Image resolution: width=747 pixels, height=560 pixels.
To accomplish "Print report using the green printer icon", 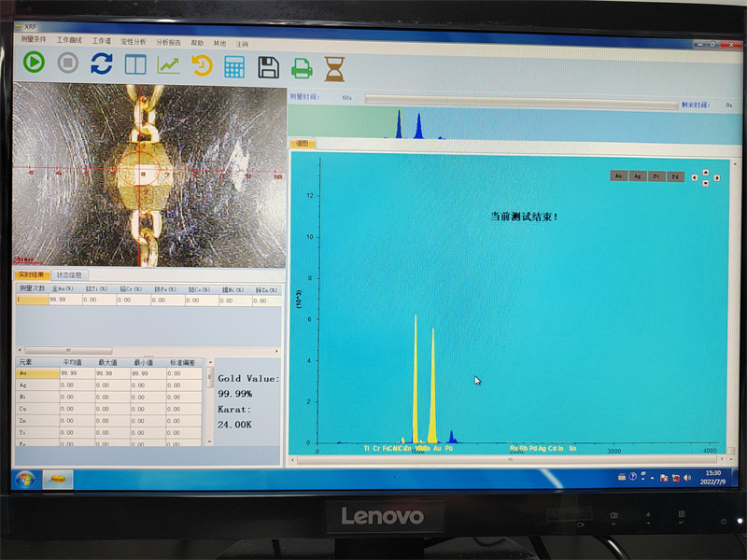I will (x=302, y=67).
